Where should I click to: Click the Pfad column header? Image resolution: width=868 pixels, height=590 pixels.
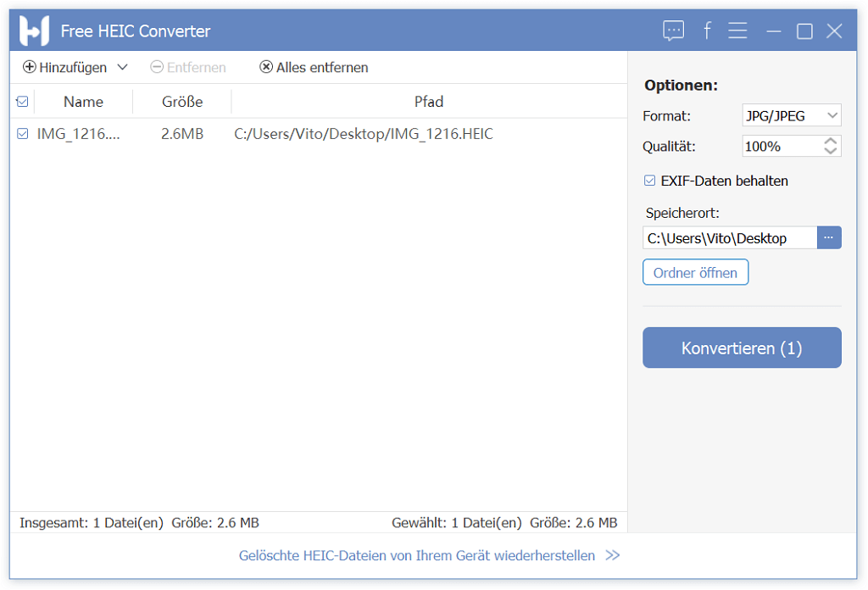pos(429,101)
